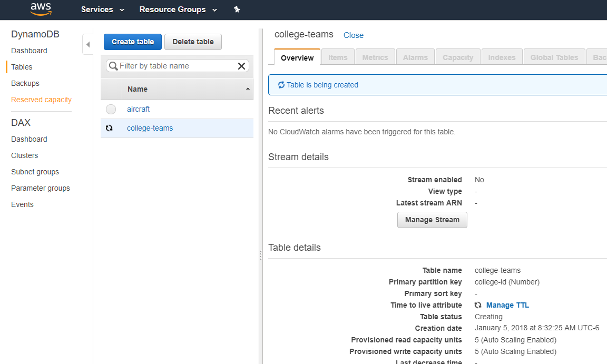
Task: Open the Alarms tab
Action: click(x=415, y=57)
